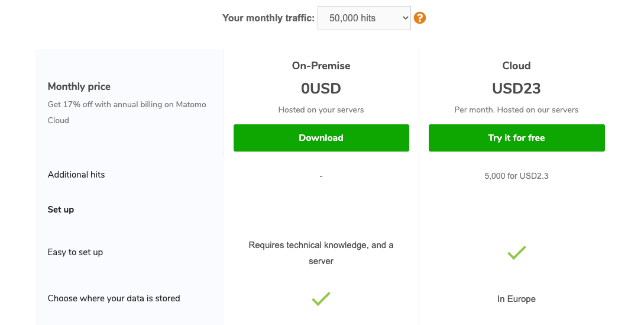
Task: Click the orange help question mark icon
Action: pyautogui.click(x=420, y=18)
